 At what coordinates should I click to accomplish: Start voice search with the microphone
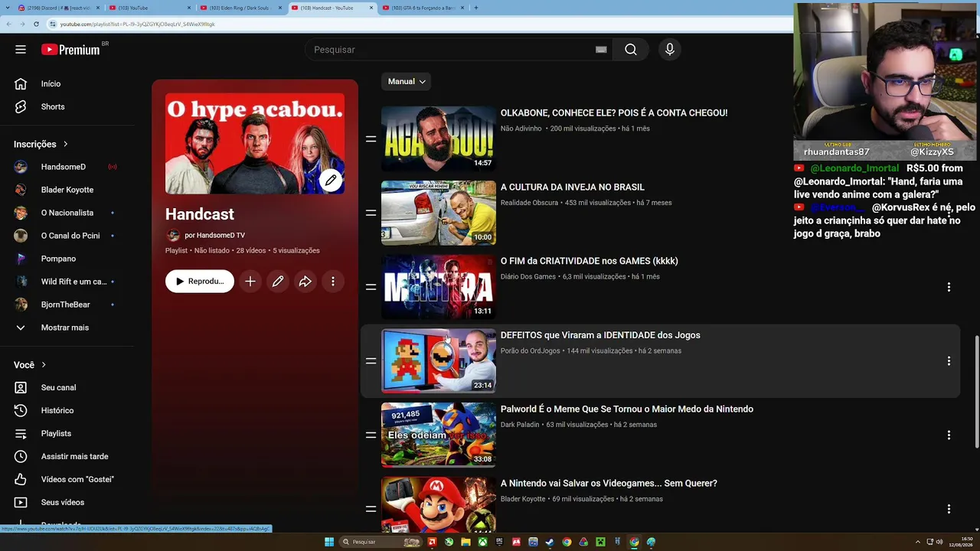pos(670,50)
